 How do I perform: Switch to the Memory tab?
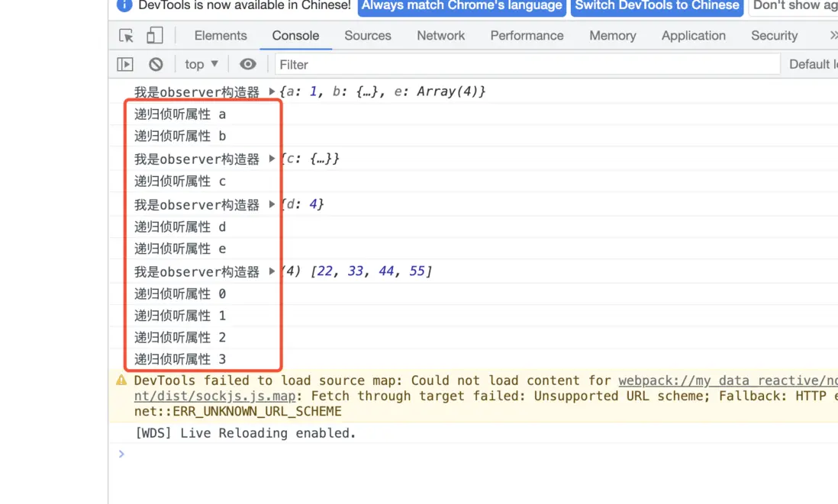[x=612, y=35]
